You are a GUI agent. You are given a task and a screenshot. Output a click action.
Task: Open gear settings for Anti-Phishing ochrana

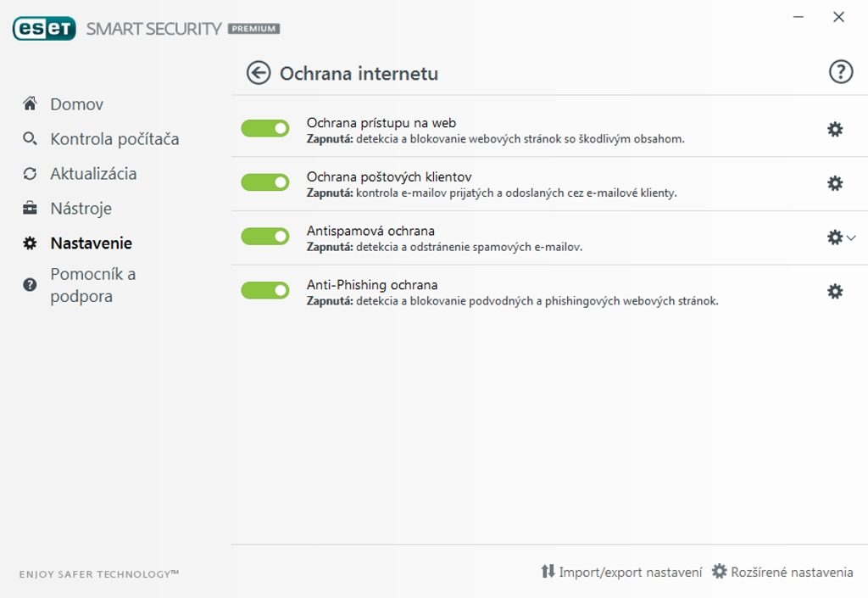835,292
